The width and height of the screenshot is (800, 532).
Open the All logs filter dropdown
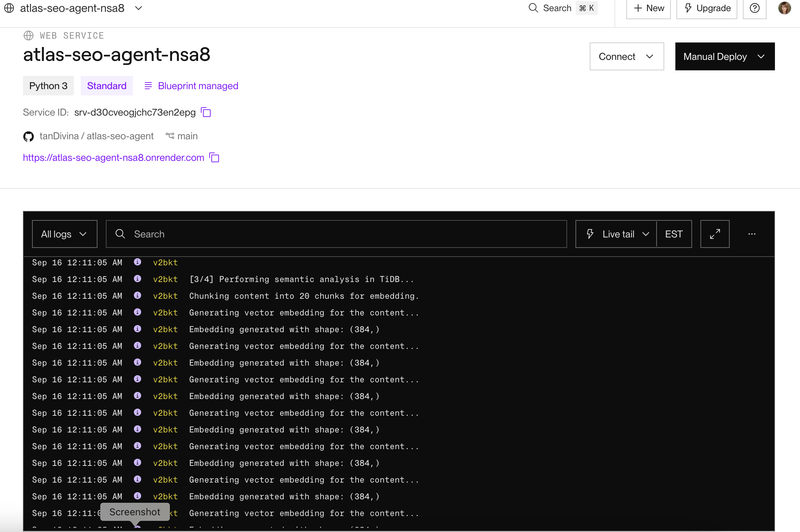point(64,234)
